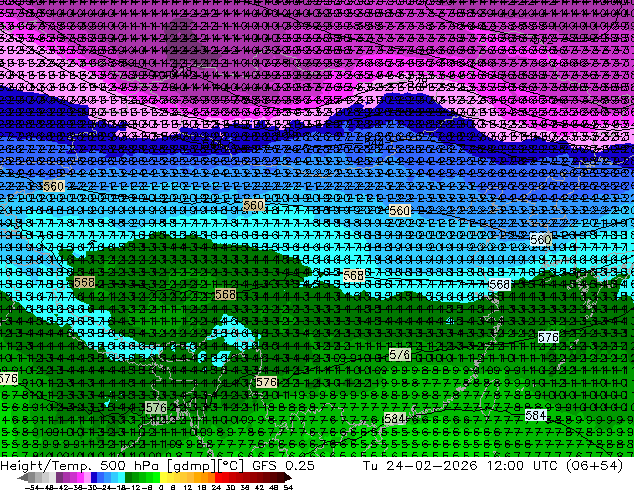Image resolution: width=634 pixels, height=490 pixels.
Task: Click the dark blue swatch in the legend
Action: point(94,477)
